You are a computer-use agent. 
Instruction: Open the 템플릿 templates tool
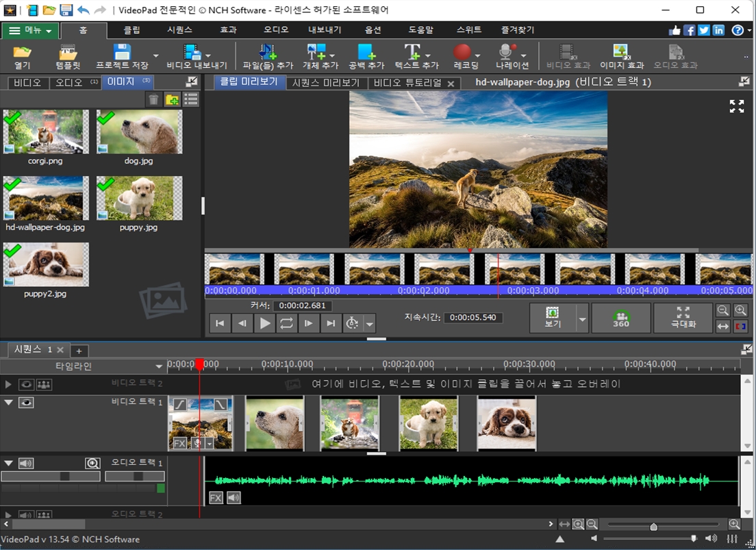coord(68,57)
